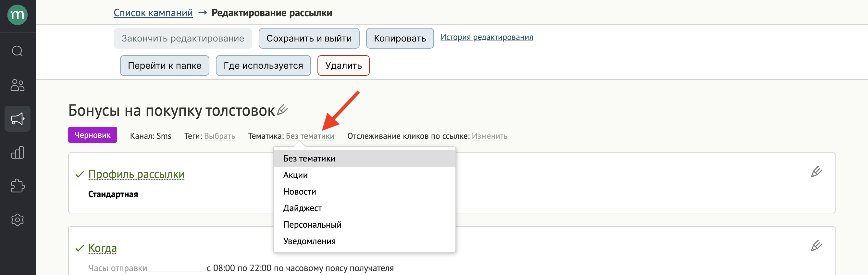The image size is (868, 275).
Task: Open the integrations puzzle icon in sidebar
Action: coord(18,186)
